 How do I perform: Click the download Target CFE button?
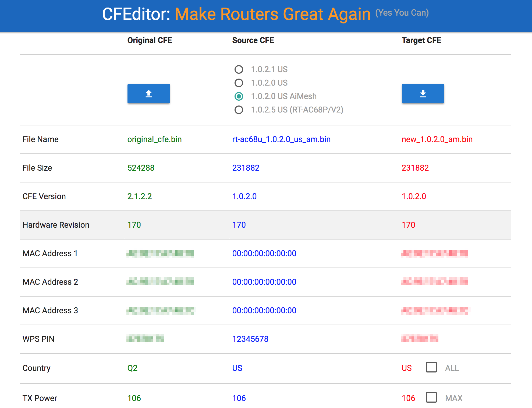pos(423,94)
